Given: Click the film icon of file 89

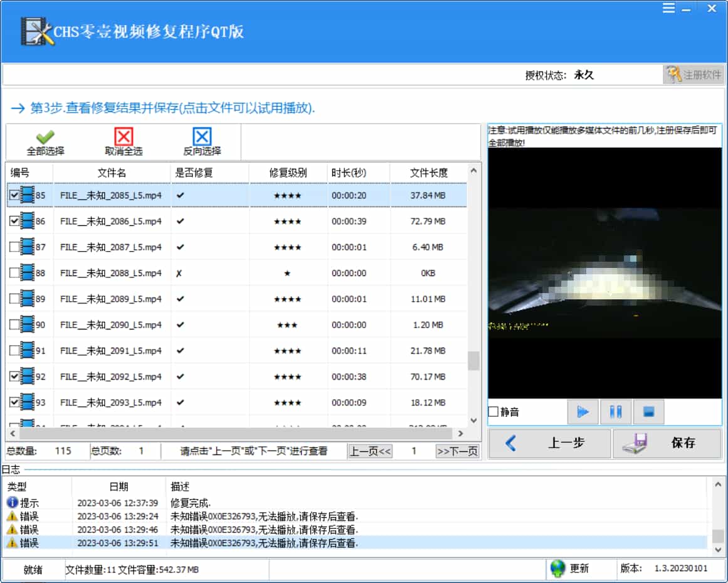Looking at the screenshot, I should click(28, 299).
